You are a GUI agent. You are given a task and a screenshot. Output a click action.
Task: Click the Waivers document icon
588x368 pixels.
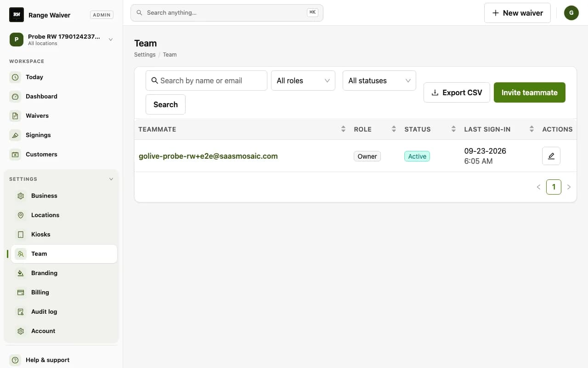15,116
